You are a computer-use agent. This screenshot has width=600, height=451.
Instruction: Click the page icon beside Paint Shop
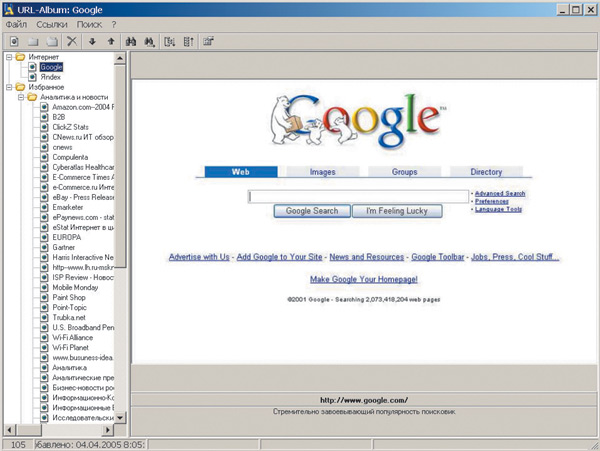tap(45, 297)
